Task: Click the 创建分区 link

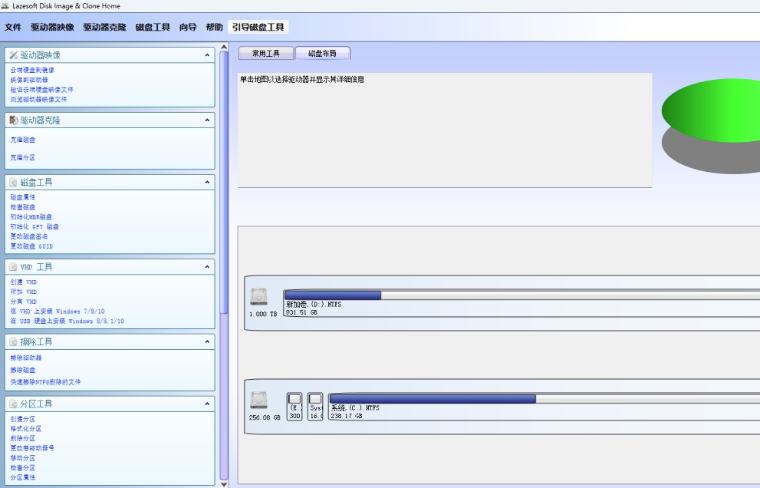Action: [x=23, y=419]
